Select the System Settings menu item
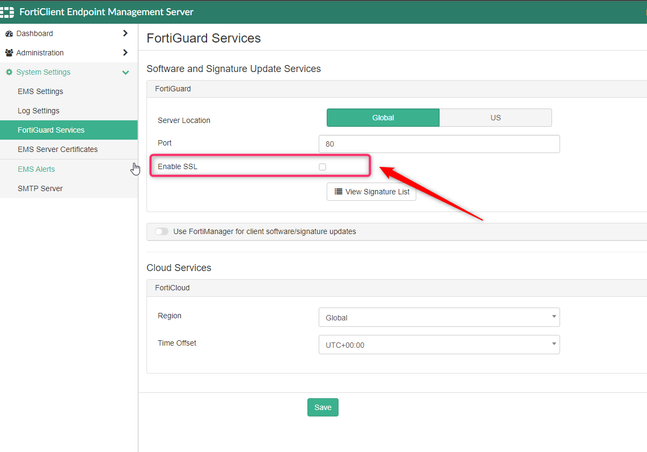 tap(68, 72)
